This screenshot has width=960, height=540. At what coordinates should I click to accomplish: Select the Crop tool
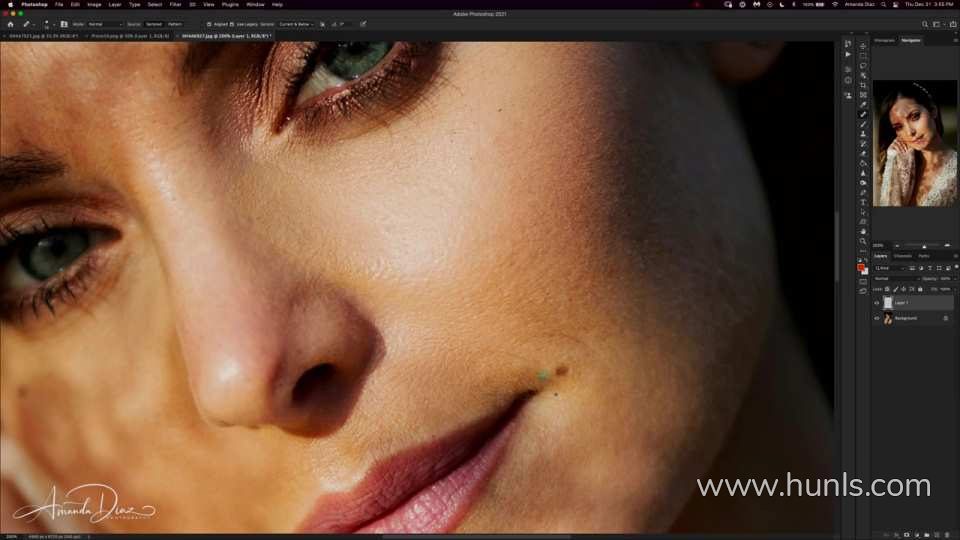pyautogui.click(x=863, y=85)
